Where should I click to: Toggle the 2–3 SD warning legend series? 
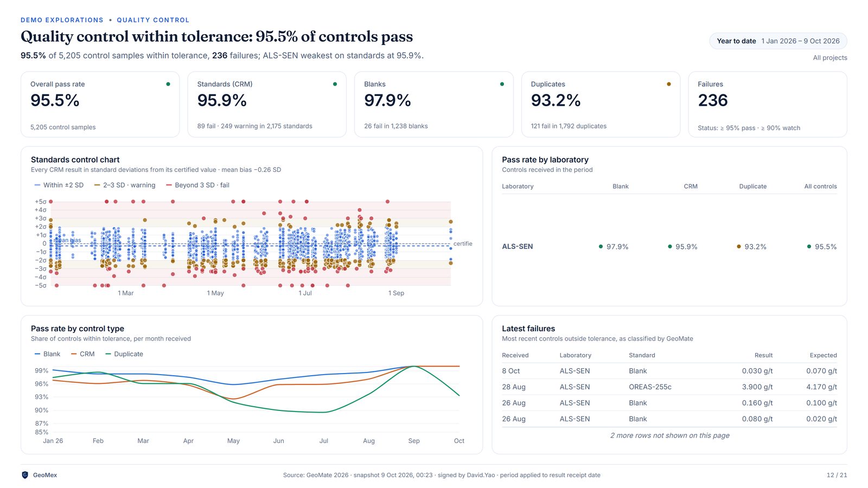pyautogui.click(x=124, y=185)
